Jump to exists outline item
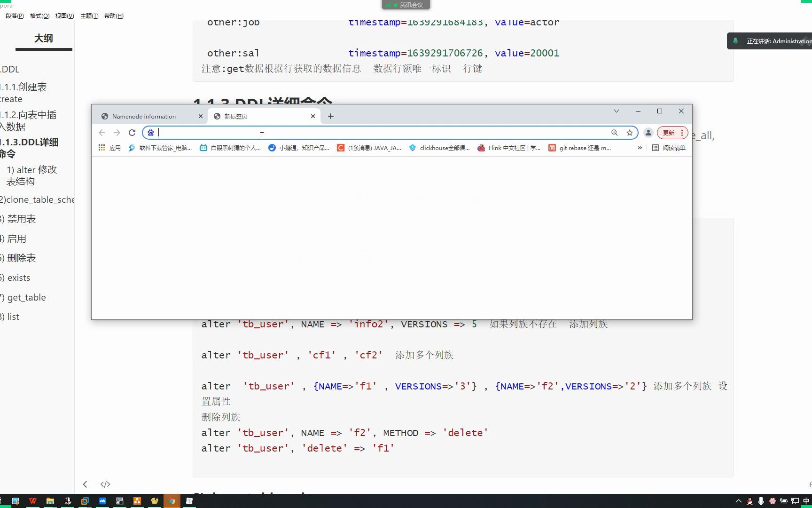The height and width of the screenshot is (508, 812). click(x=16, y=278)
